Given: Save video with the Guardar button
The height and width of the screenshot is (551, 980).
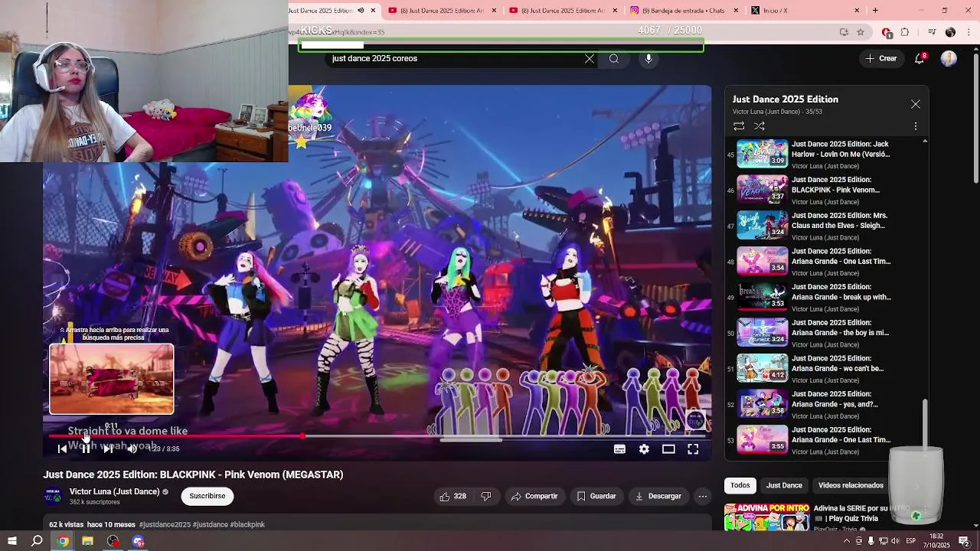Looking at the screenshot, I should 596,496.
